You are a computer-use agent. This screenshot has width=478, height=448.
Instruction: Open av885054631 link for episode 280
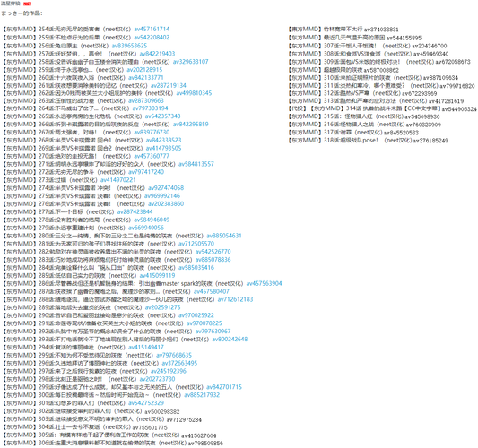[224, 236]
